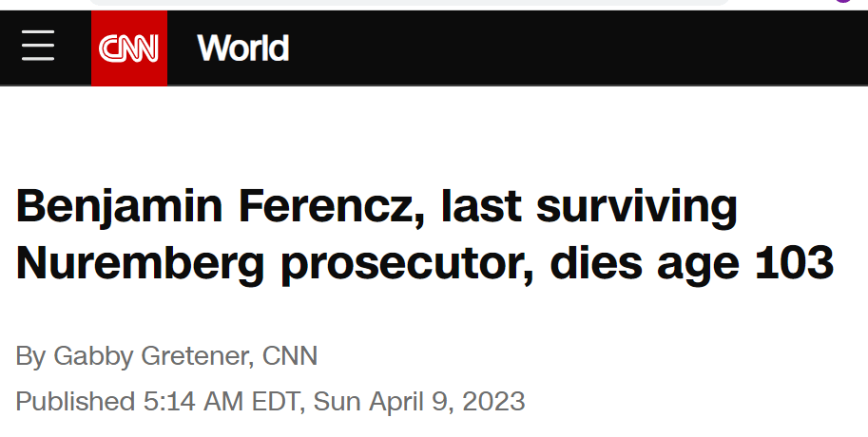Click the Published April 9, 2023 timestamp
The width and height of the screenshot is (868, 437).
pyautogui.click(x=270, y=401)
